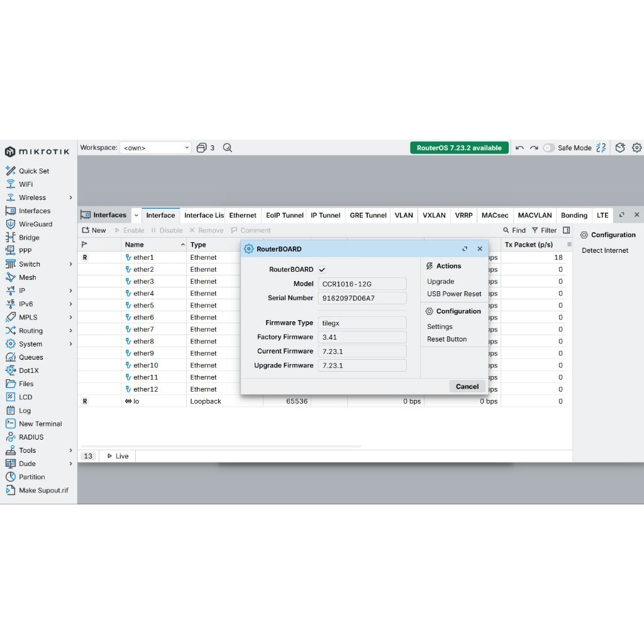644x644 pixels.
Task: Open Quick Set in sidebar
Action: click(34, 171)
